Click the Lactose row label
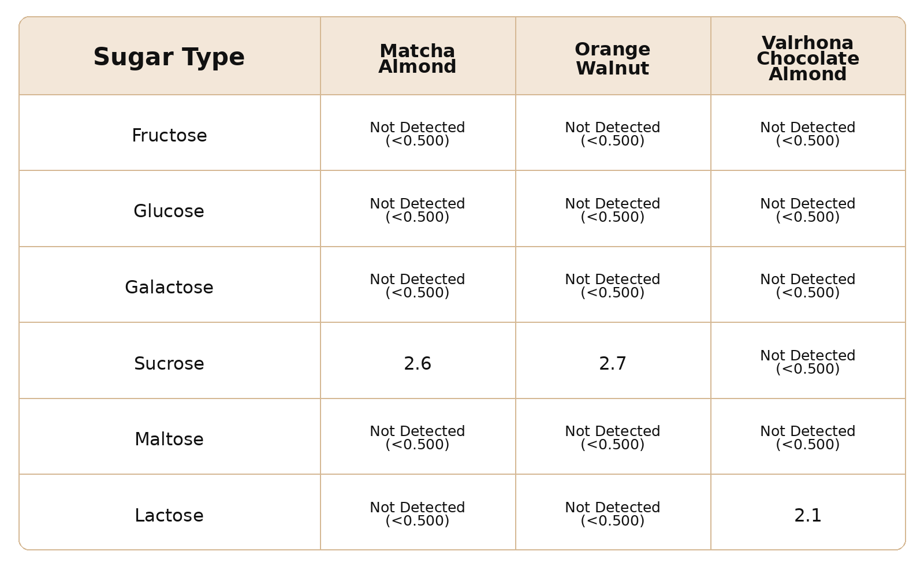Image resolution: width=924 pixels, height=566 pixels. coord(169,516)
